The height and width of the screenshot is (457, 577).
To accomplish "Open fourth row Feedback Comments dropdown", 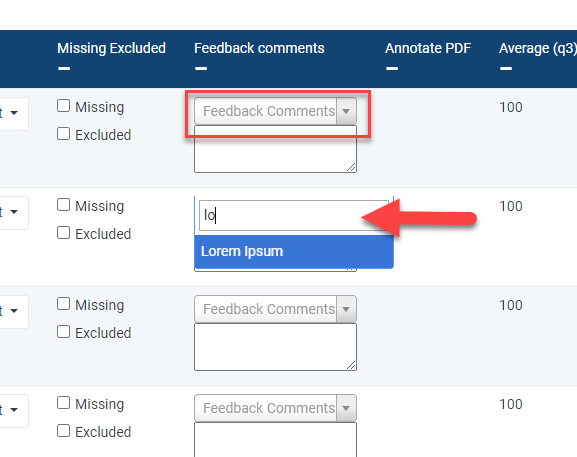I will pyautogui.click(x=275, y=408).
